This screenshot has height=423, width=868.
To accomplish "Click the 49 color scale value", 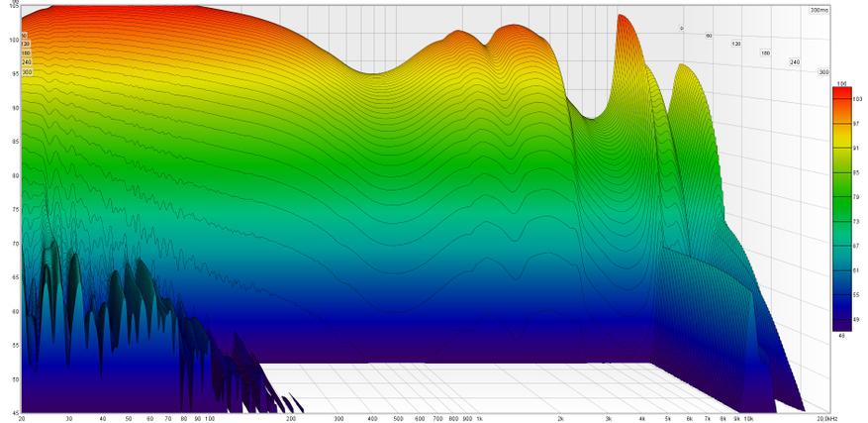I will click(857, 319).
